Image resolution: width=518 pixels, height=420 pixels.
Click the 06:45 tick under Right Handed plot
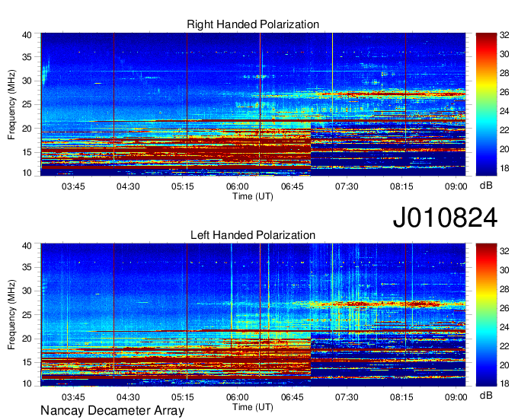coord(292,186)
